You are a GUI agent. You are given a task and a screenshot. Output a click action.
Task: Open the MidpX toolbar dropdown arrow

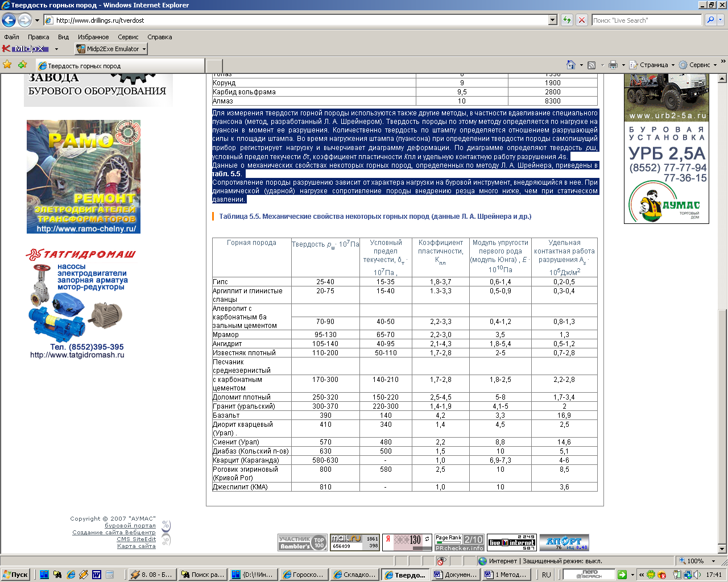click(x=56, y=49)
